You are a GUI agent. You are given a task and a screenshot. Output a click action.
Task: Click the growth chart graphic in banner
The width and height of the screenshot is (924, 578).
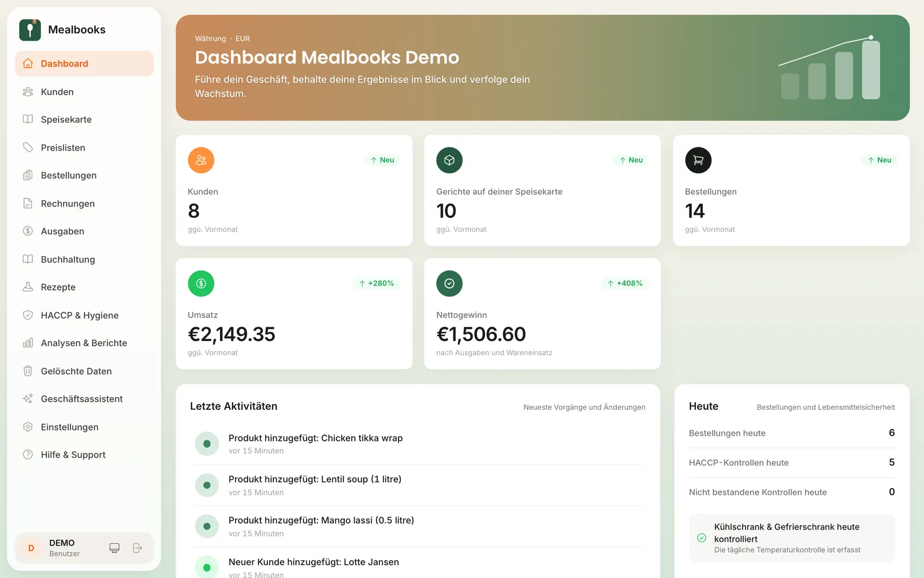point(830,68)
